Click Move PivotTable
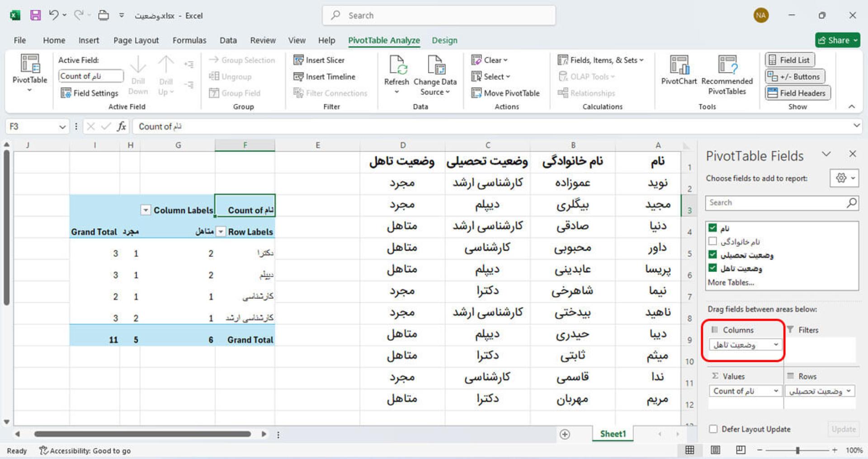The height and width of the screenshot is (459, 868). [x=505, y=93]
